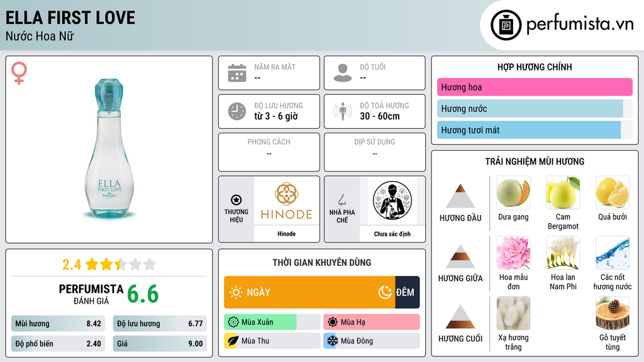The image size is (644, 362).
Task: Click the perfumer illustration avatar
Action: 392,200
